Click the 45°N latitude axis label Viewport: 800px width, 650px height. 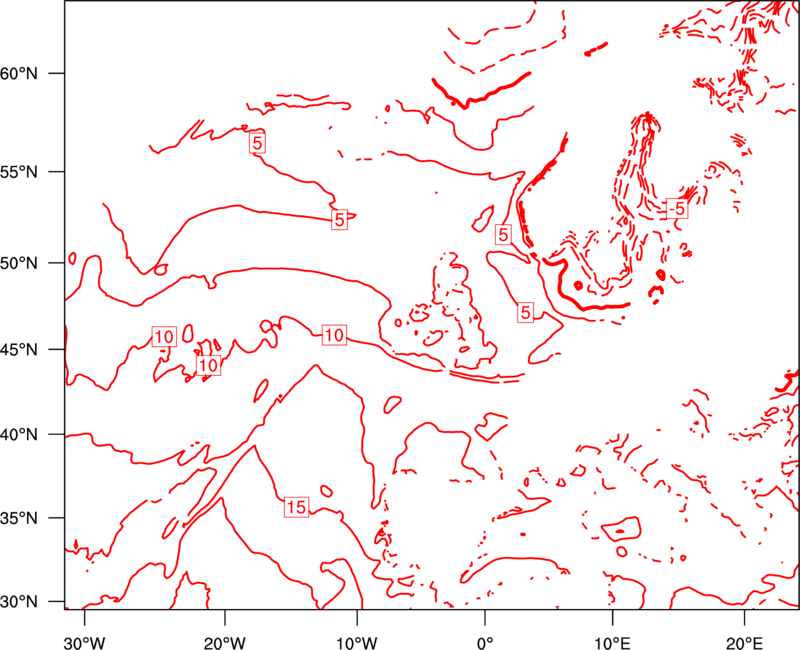click(x=19, y=349)
